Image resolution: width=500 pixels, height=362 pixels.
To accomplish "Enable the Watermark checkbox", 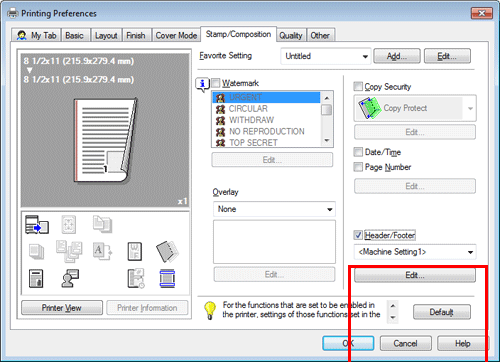I will (216, 83).
